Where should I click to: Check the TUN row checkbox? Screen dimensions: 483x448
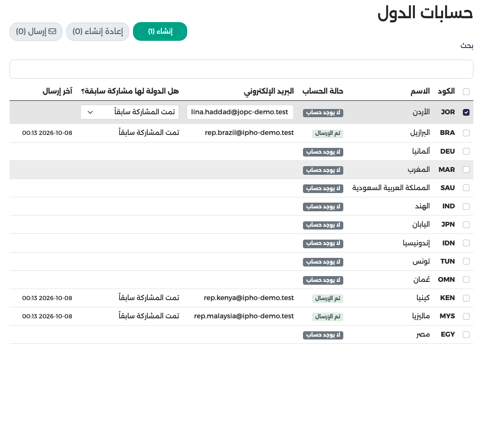(x=466, y=261)
